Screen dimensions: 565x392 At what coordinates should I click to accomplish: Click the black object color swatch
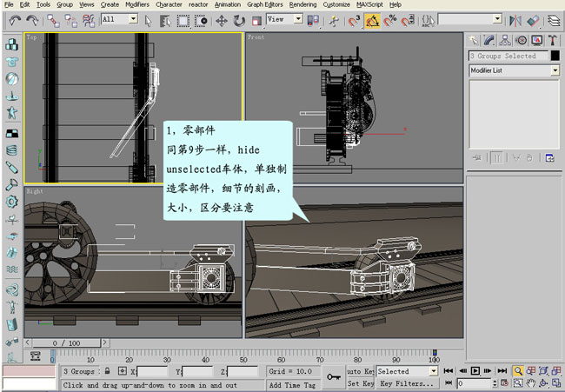(x=554, y=56)
